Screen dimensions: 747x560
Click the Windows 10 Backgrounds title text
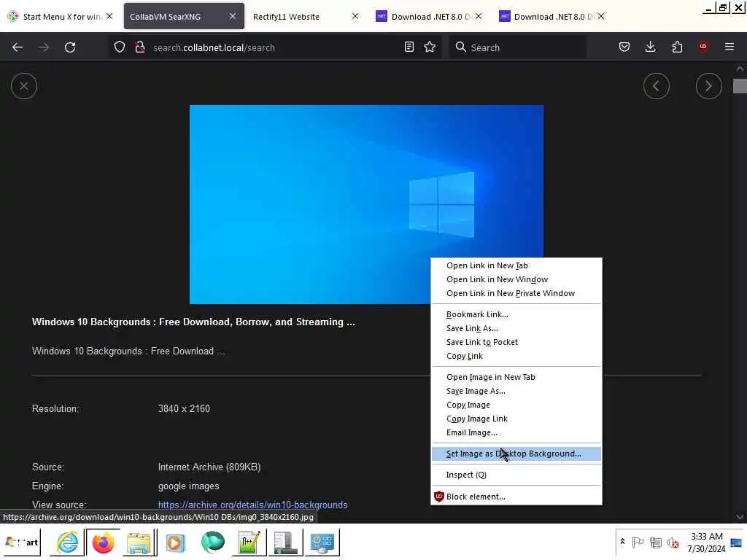click(193, 322)
